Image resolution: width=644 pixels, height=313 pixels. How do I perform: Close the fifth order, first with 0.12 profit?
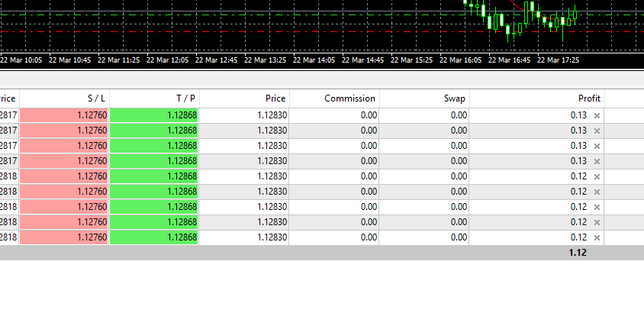pos(597,176)
